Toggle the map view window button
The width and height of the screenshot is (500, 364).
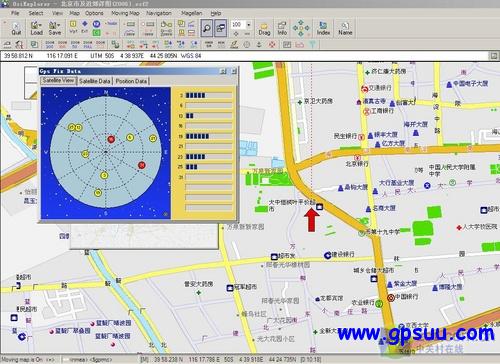pyautogui.click(x=220, y=28)
